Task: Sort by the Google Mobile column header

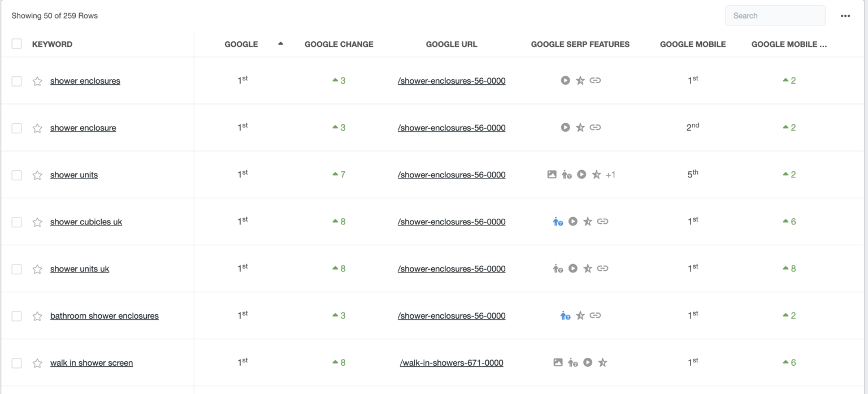Action: [x=693, y=44]
